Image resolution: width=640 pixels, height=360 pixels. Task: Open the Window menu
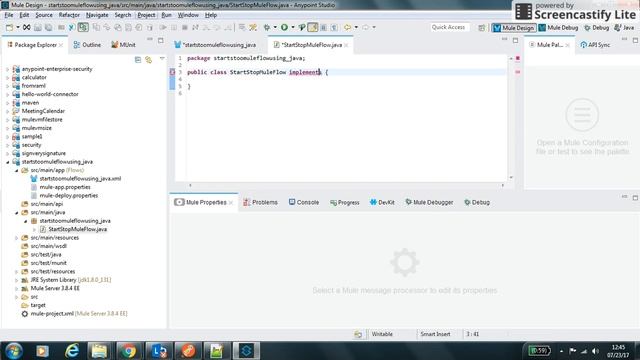tap(188, 15)
